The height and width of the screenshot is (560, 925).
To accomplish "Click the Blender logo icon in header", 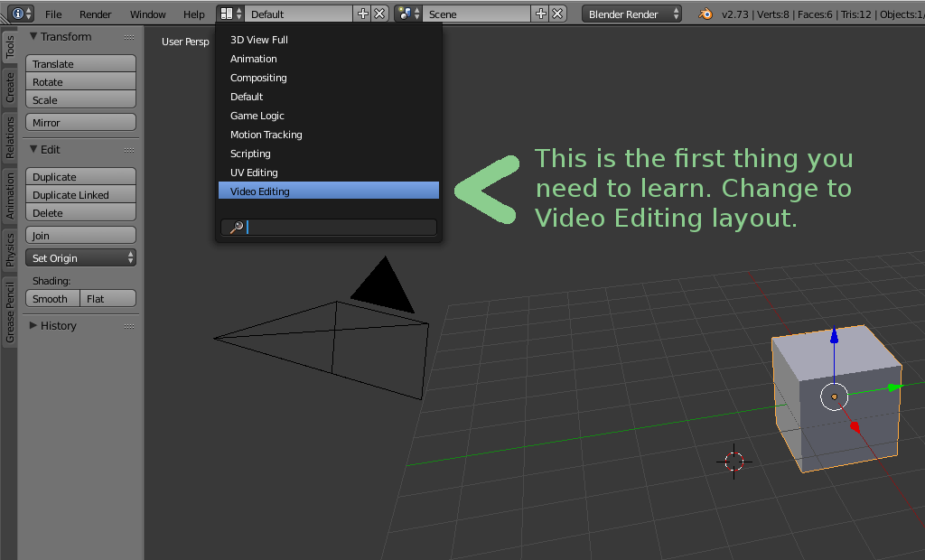I will click(705, 14).
